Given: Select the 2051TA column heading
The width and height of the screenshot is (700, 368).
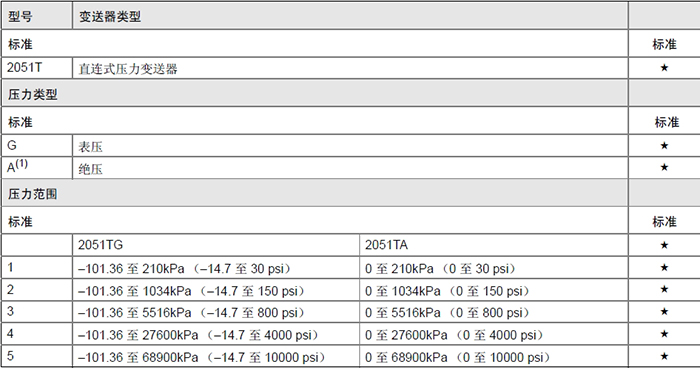Looking at the screenshot, I should pos(386,245).
